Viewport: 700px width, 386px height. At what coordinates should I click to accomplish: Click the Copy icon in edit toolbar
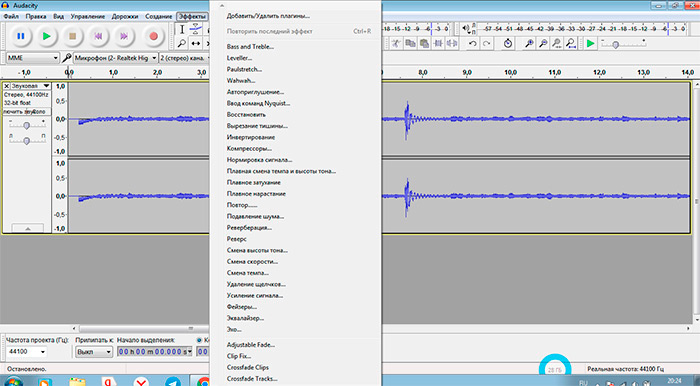coord(410,43)
